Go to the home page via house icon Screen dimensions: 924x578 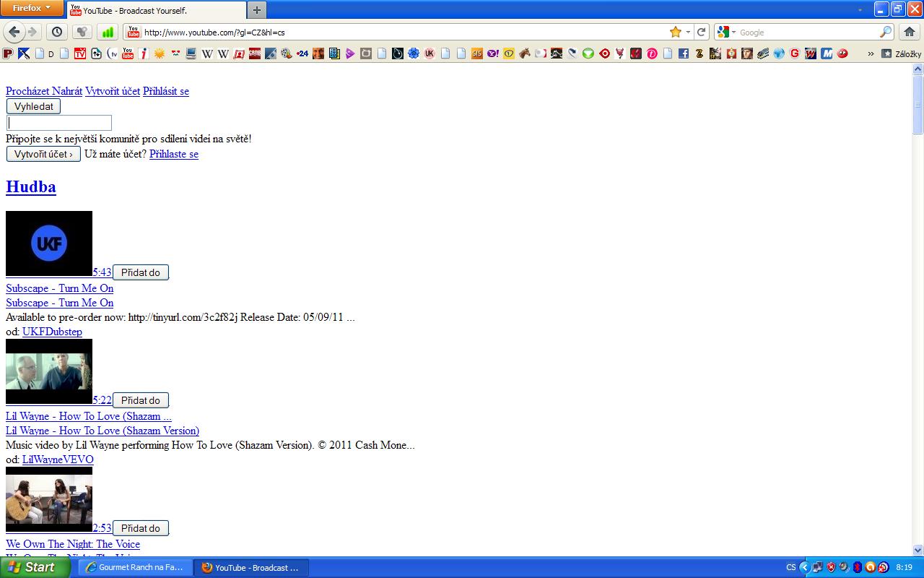[x=910, y=32]
